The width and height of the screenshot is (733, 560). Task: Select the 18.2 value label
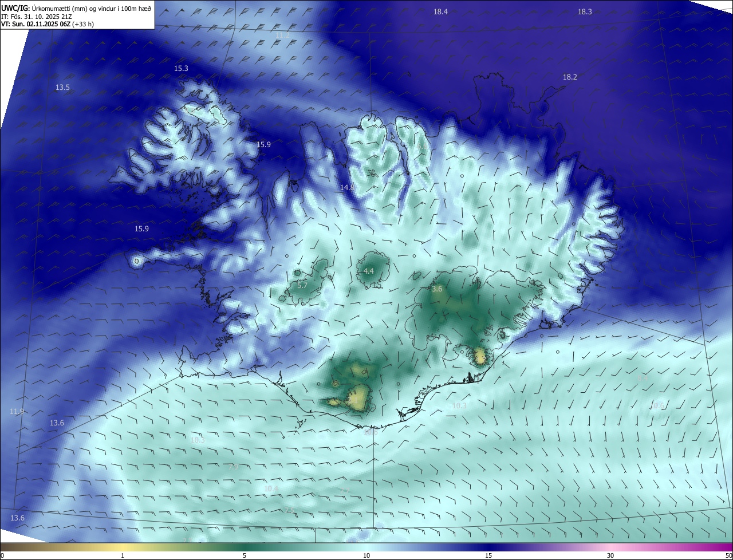[x=570, y=77]
